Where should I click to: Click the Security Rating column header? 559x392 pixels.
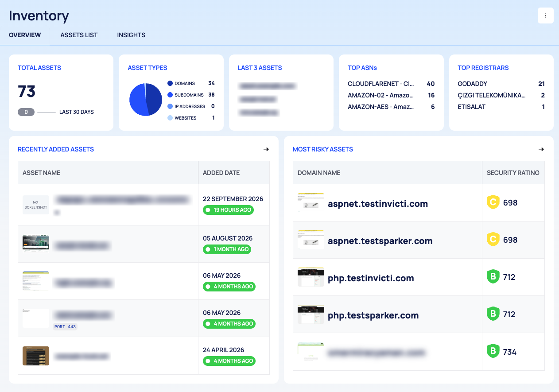pyautogui.click(x=513, y=173)
